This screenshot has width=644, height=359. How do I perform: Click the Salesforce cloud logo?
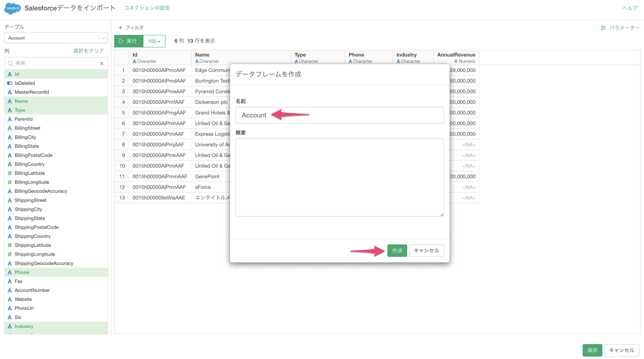(13, 8)
